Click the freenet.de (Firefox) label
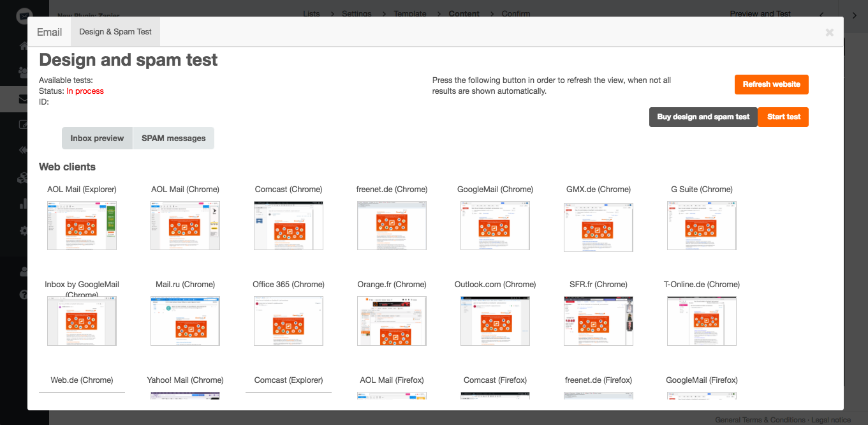Image resolution: width=868 pixels, height=425 pixels. (598, 380)
